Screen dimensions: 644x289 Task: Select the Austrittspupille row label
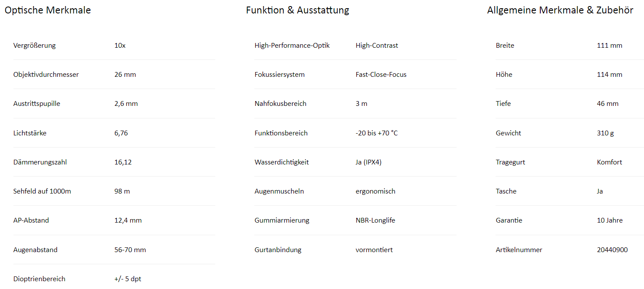(37, 104)
